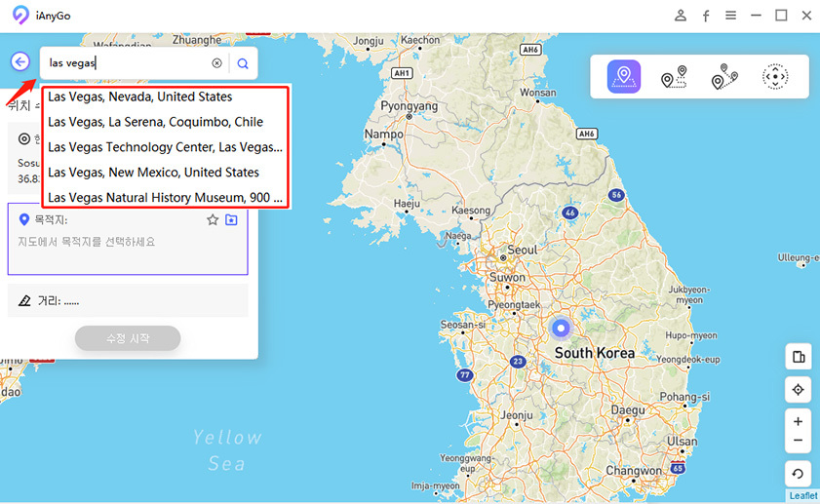Open the hamburger menu
820x504 pixels.
point(730,16)
